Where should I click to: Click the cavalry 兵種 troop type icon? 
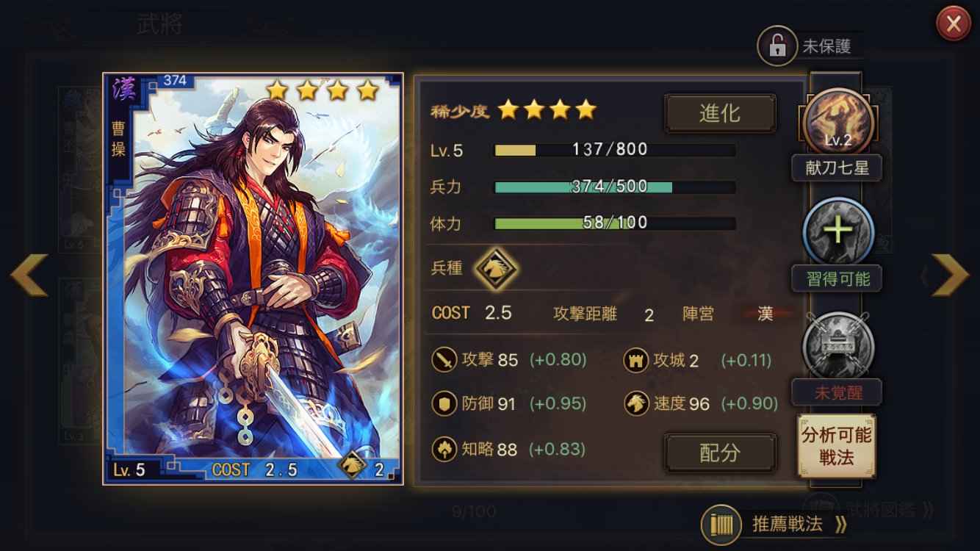click(x=496, y=270)
